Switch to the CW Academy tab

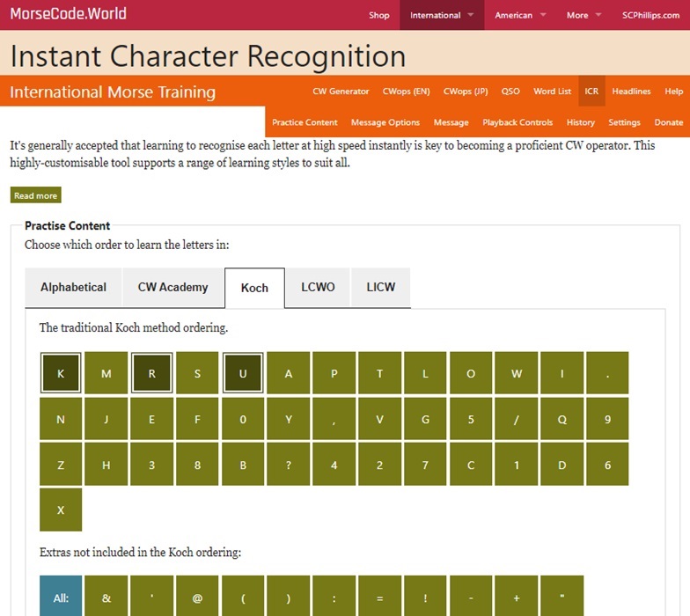coord(172,287)
